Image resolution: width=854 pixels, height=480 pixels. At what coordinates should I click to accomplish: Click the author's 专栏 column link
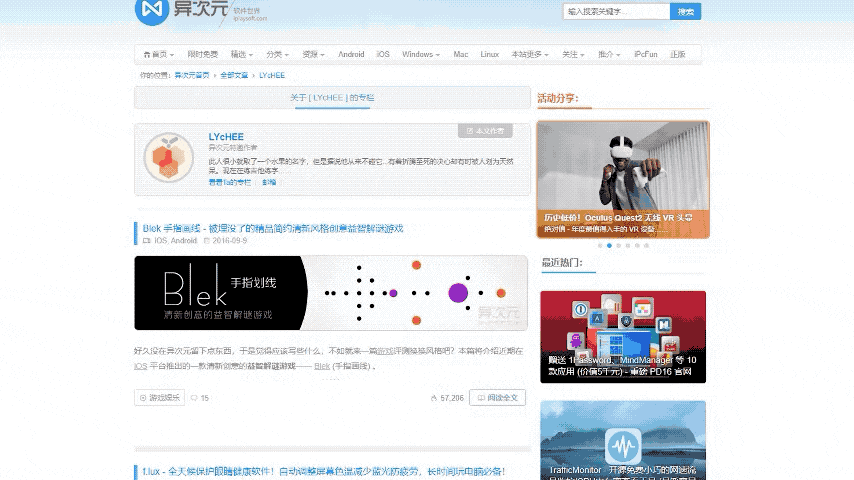pyautogui.click(x=230, y=183)
